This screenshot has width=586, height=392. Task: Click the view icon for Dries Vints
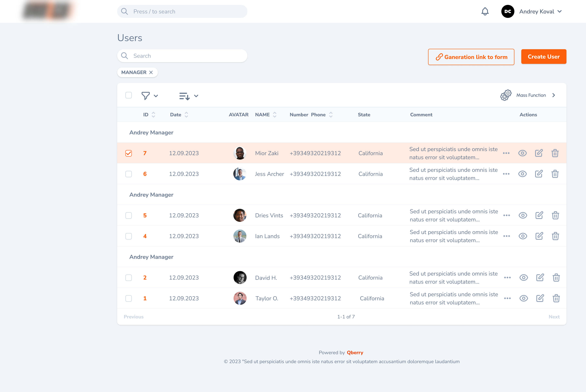pos(523,215)
